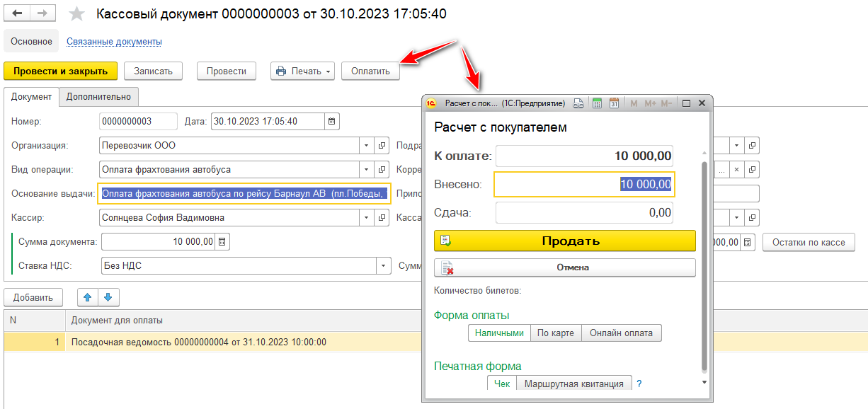Click the star favorite icon beside document title

point(78,14)
